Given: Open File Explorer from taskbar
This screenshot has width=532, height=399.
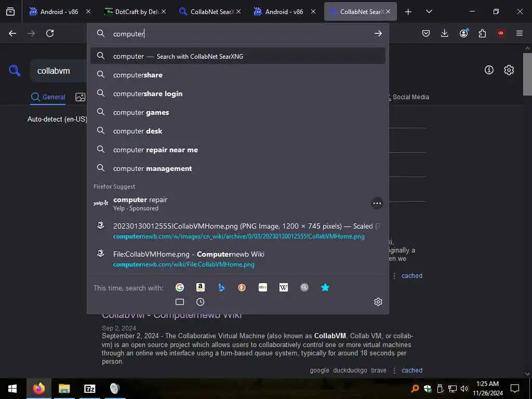Looking at the screenshot, I should (x=64, y=389).
